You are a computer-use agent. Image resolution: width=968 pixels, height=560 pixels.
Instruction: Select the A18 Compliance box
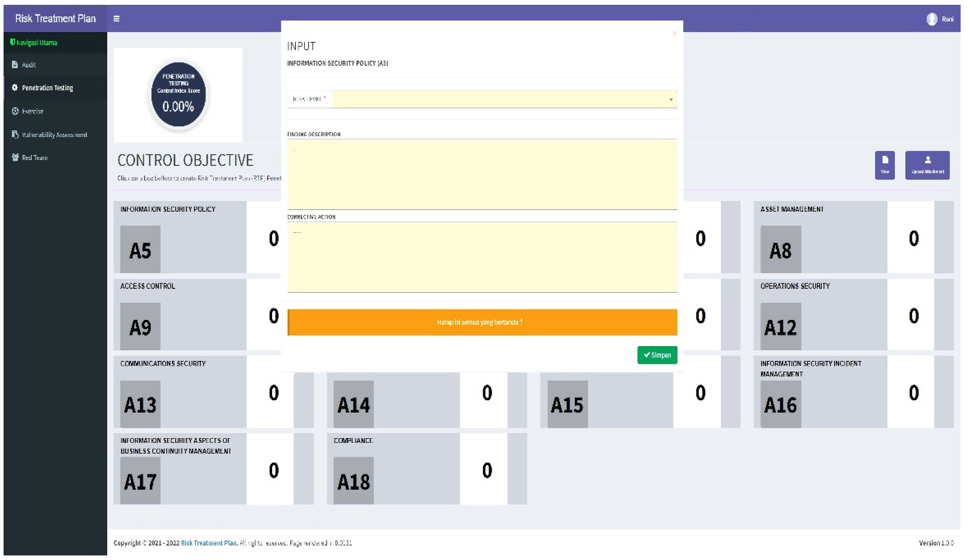(x=353, y=480)
